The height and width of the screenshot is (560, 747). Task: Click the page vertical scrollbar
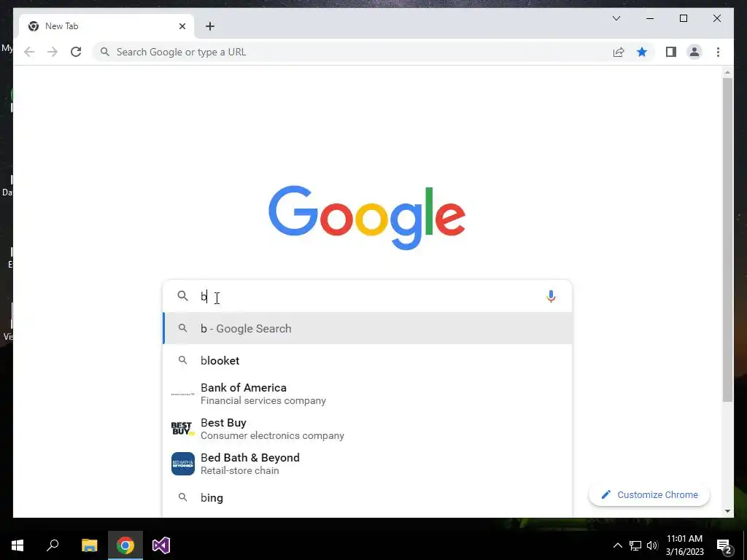click(x=727, y=240)
